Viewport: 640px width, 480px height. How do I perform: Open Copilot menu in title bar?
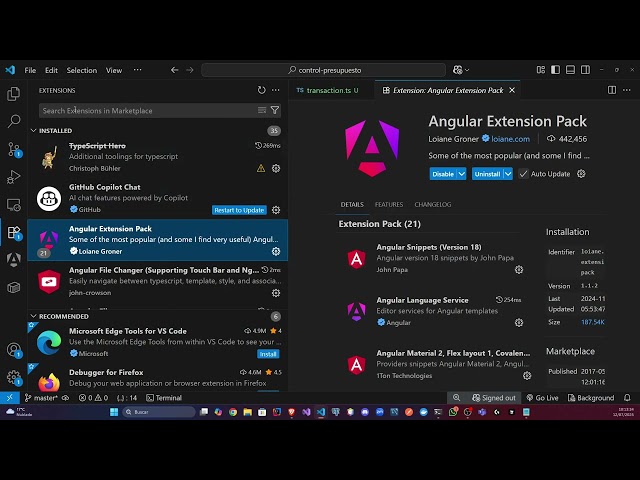tap(461, 70)
